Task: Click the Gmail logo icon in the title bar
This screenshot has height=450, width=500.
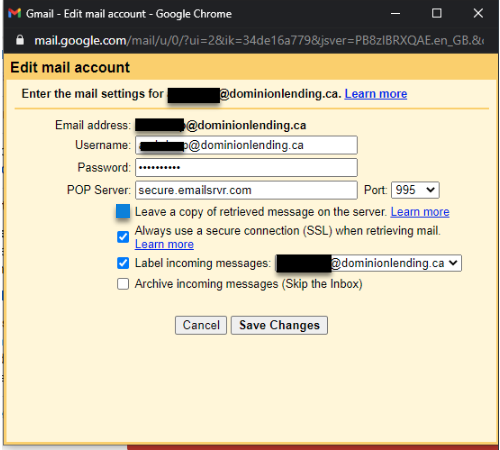Action: pyautogui.click(x=15, y=13)
